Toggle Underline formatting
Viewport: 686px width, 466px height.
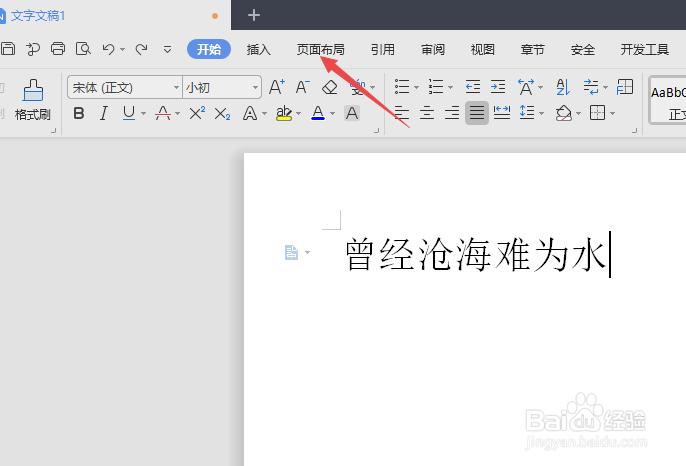(129, 113)
